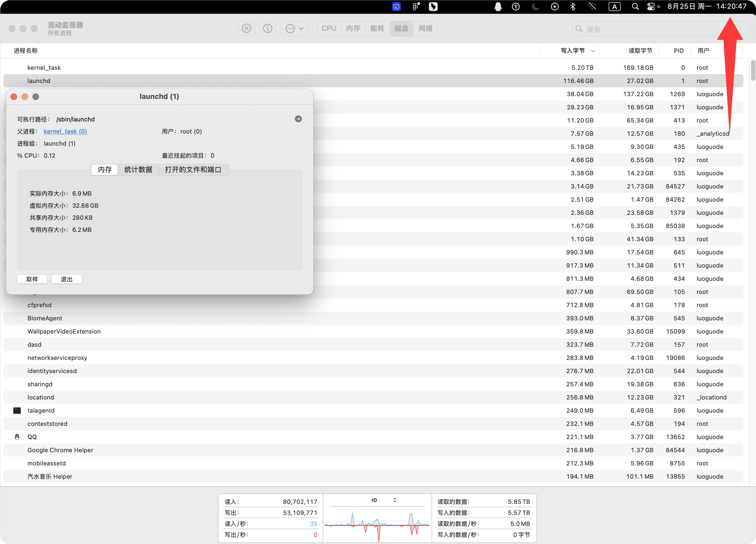Open the ellipsis action menu dropdown
Viewport: 756px width, 544px height.
294,29
